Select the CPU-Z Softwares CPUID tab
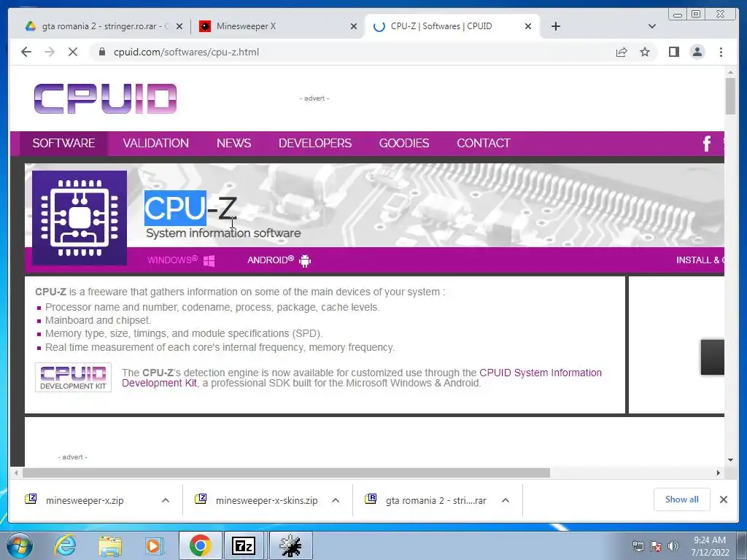747x560 pixels. [x=452, y=26]
